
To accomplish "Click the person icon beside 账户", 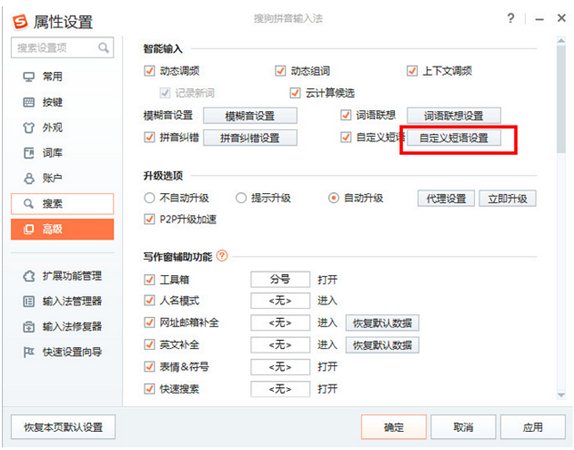I will point(29,178).
